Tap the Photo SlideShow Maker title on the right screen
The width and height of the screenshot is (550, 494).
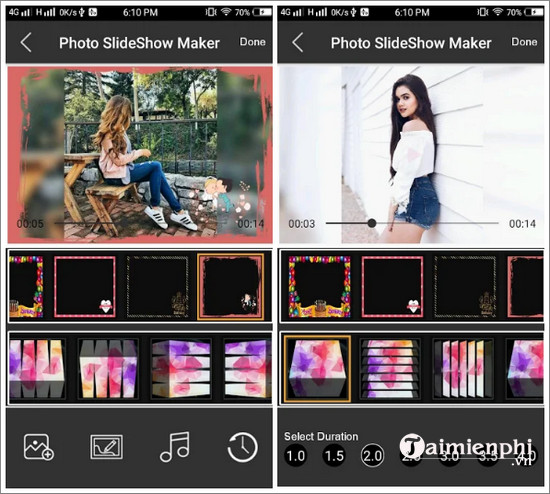click(x=411, y=43)
